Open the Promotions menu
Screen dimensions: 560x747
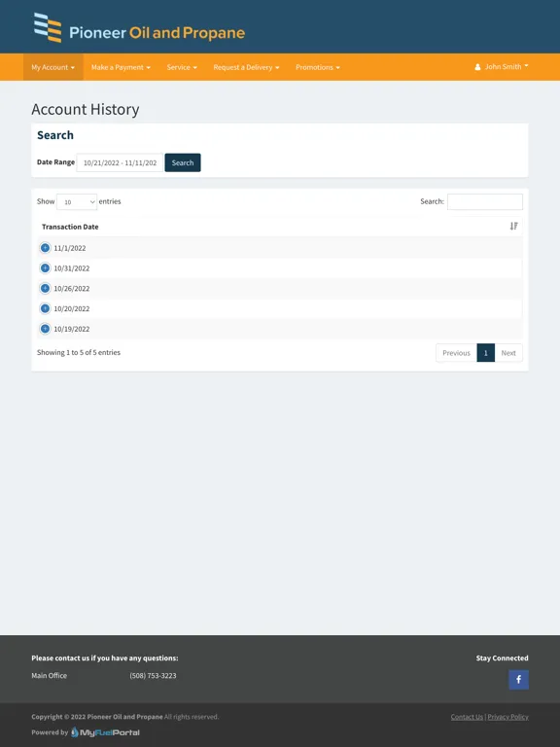pos(318,67)
